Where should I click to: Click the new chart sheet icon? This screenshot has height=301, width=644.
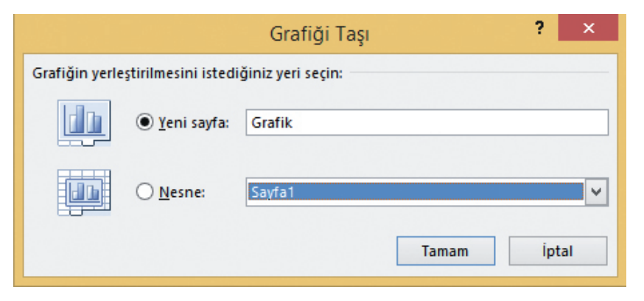(x=83, y=123)
